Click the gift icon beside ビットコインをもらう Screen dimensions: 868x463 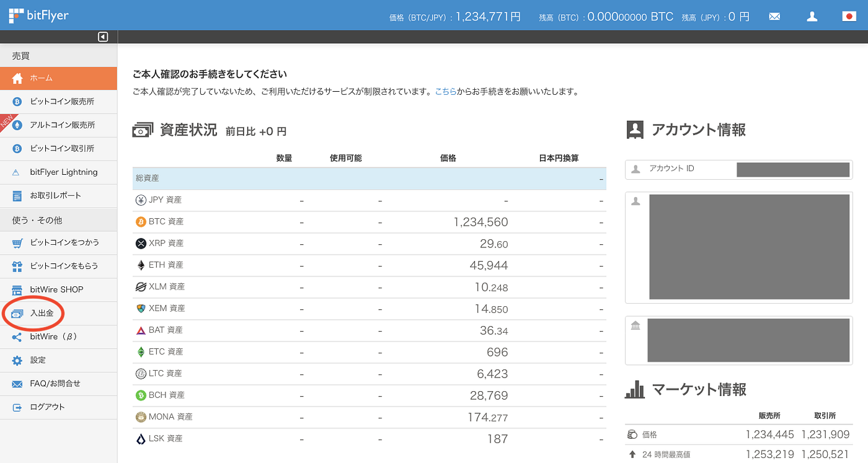click(x=17, y=266)
